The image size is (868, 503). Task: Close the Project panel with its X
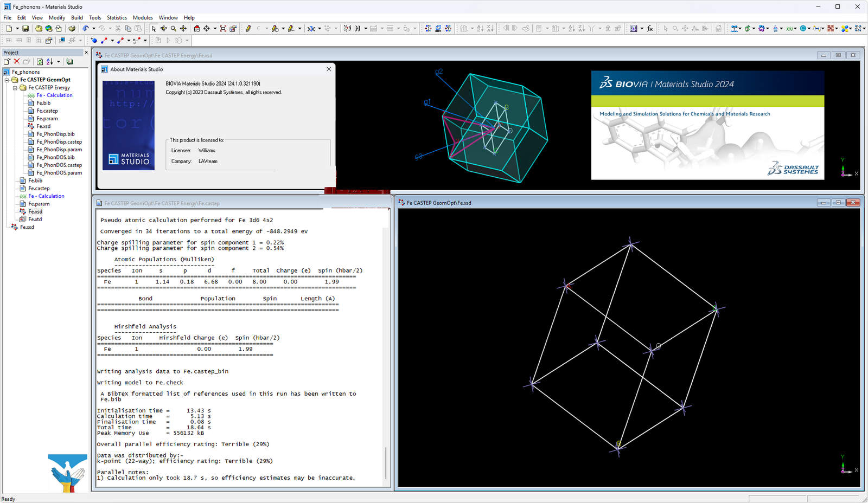click(x=86, y=53)
